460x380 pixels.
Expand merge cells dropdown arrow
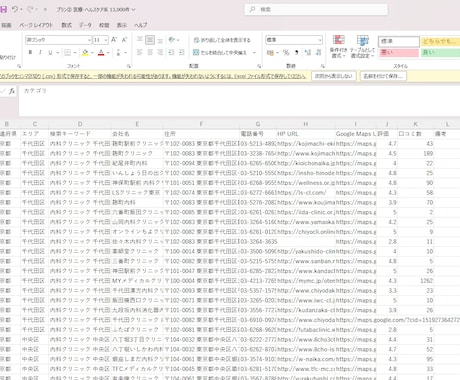[254, 53]
